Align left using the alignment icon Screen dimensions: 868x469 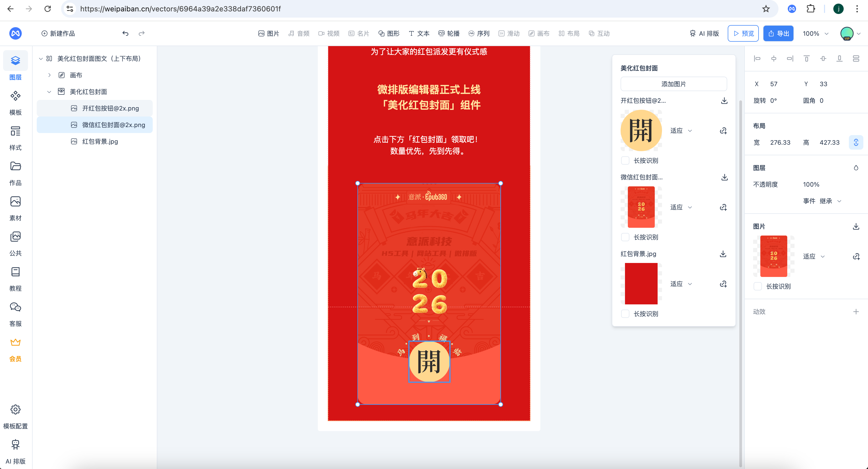[757, 58]
